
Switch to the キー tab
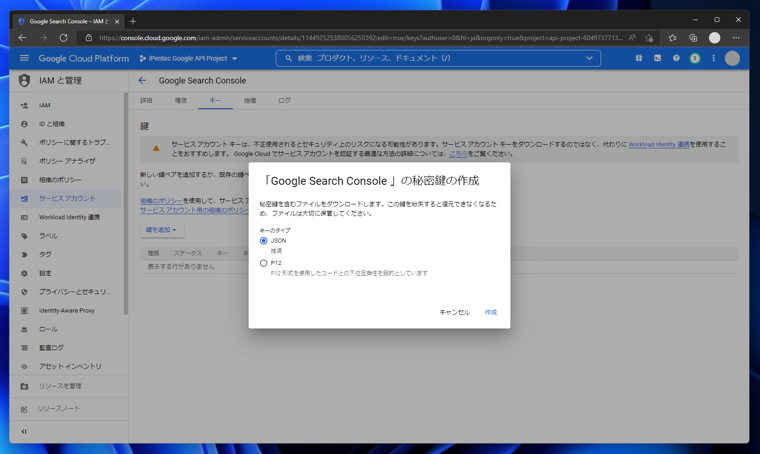coord(215,100)
